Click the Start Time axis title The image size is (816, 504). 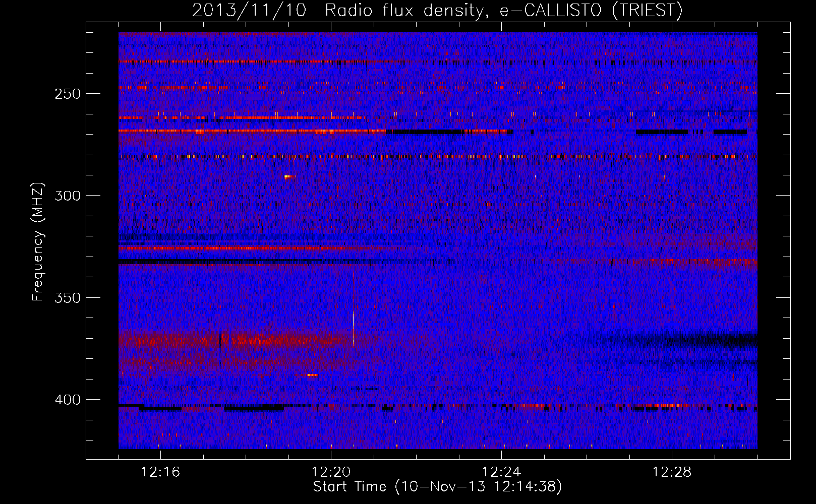(x=437, y=487)
